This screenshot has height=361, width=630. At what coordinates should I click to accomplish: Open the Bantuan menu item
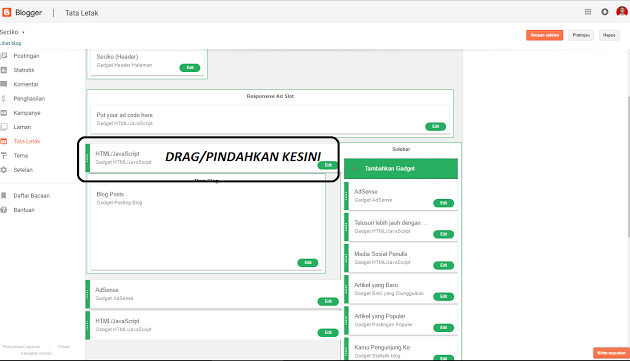(x=24, y=210)
